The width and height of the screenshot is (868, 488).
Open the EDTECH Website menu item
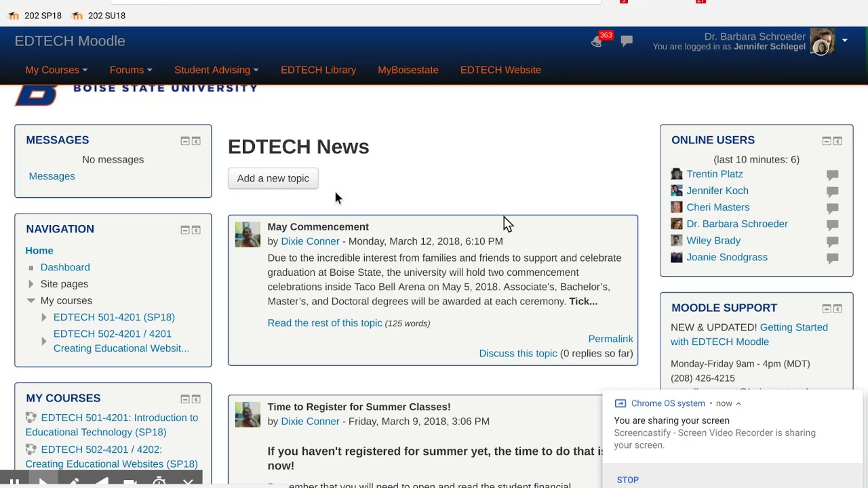click(x=500, y=70)
